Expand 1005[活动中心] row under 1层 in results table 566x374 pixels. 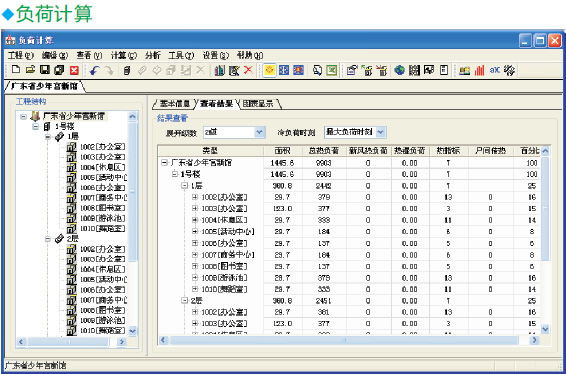[195, 231]
